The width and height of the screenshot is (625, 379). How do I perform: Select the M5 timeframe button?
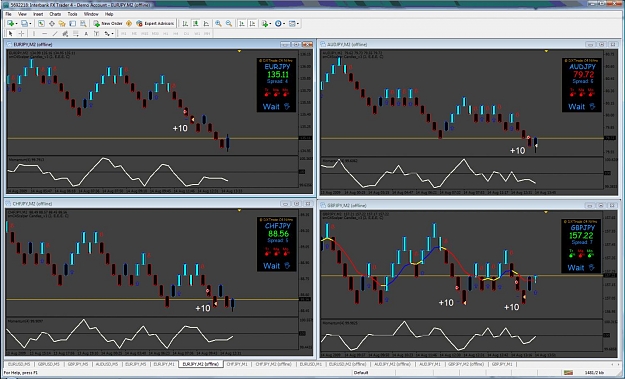coord(134,33)
